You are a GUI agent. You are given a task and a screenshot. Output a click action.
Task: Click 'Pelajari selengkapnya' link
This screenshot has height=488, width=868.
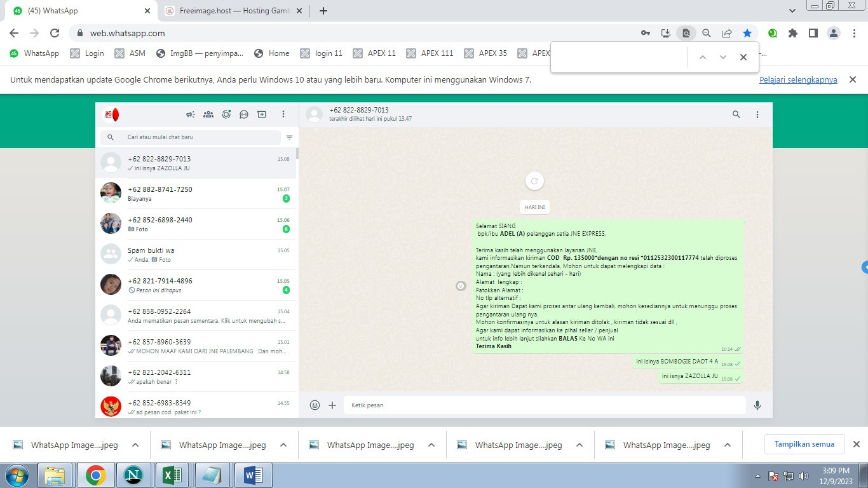point(798,80)
